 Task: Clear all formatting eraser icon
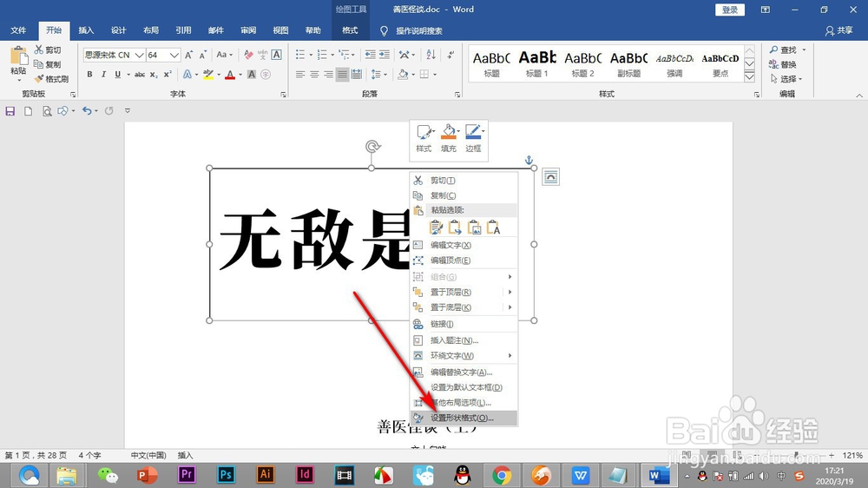[248, 55]
